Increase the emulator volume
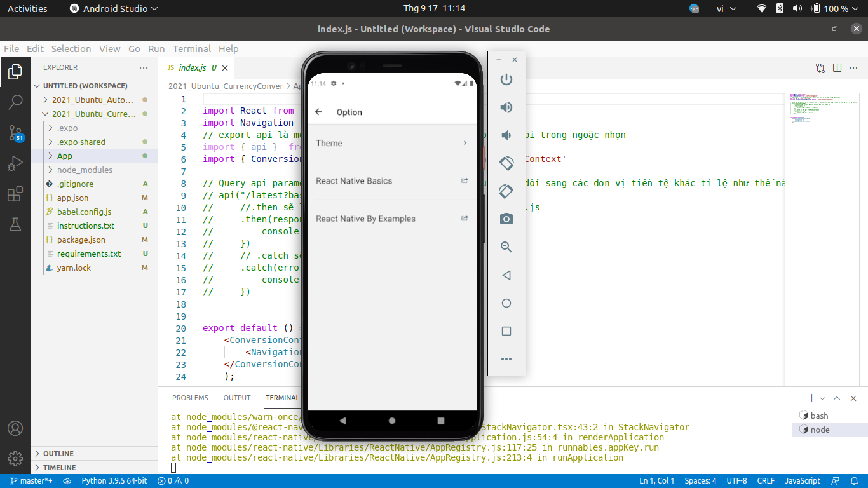 pyautogui.click(x=506, y=107)
